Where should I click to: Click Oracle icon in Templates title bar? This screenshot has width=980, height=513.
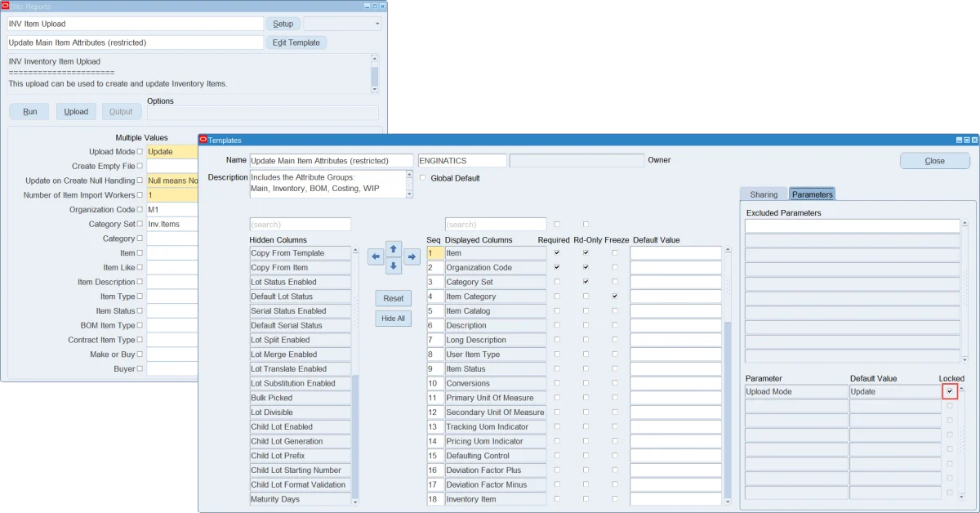click(203, 140)
